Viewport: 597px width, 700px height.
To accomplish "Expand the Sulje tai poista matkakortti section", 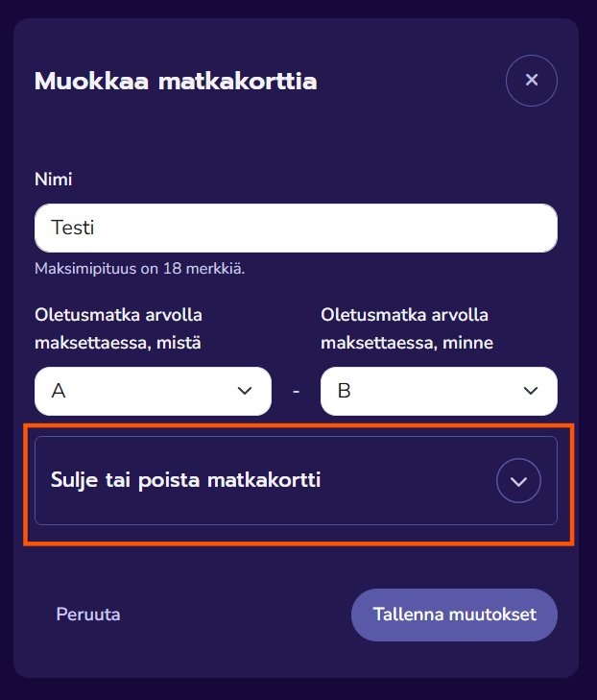I will coord(296,480).
